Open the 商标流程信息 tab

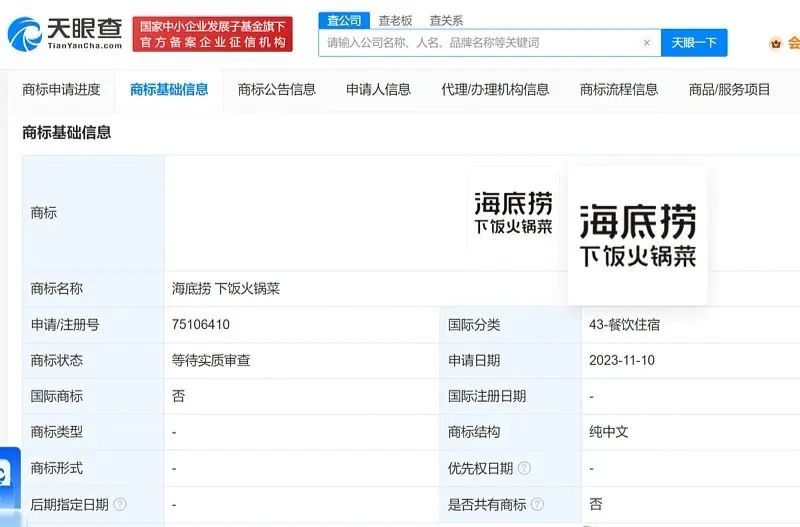coord(619,90)
